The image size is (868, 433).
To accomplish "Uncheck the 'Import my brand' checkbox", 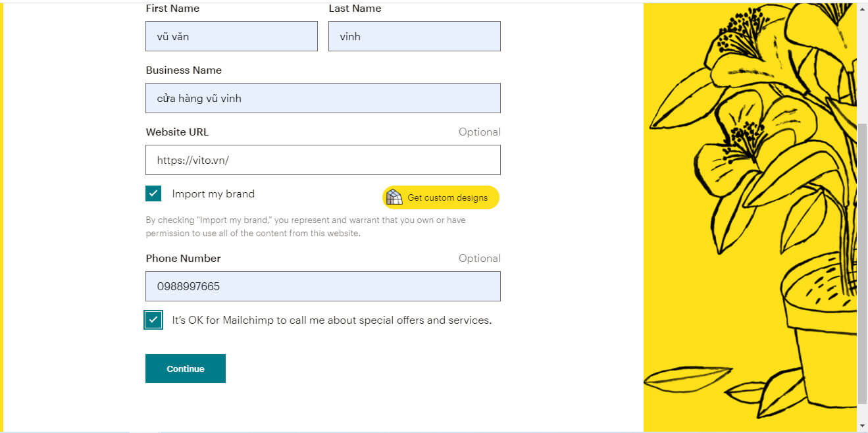I will [x=153, y=193].
